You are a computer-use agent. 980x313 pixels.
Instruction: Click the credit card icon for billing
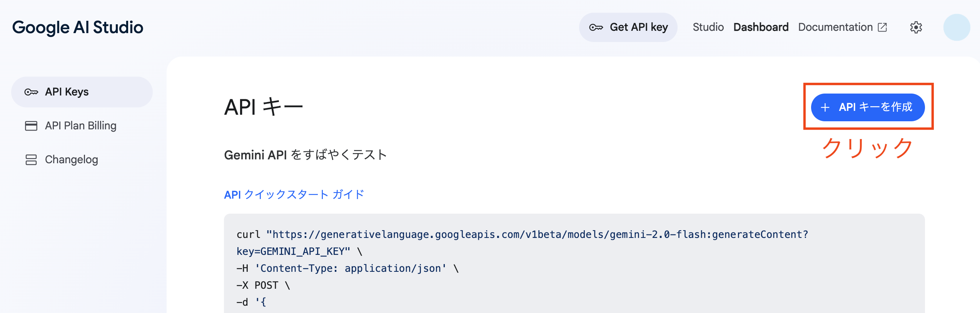pos(31,126)
